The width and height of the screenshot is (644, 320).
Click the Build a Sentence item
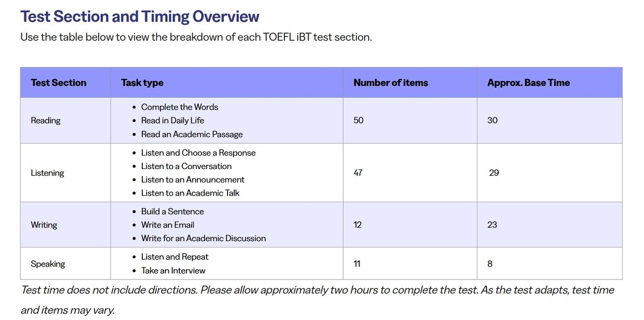(x=172, y=211)
